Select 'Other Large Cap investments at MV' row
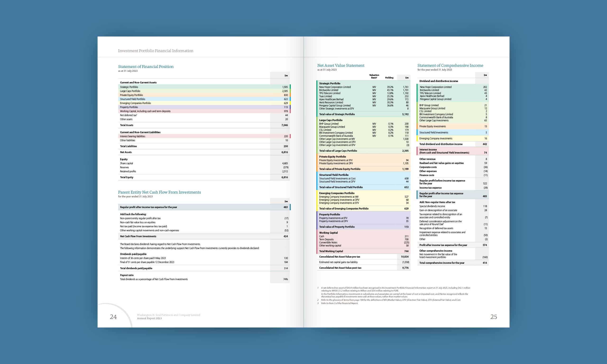 point(364,139)
